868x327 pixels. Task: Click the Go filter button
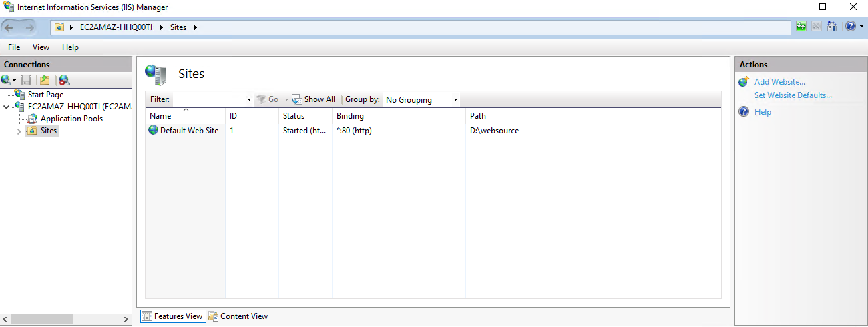[268, 99]
